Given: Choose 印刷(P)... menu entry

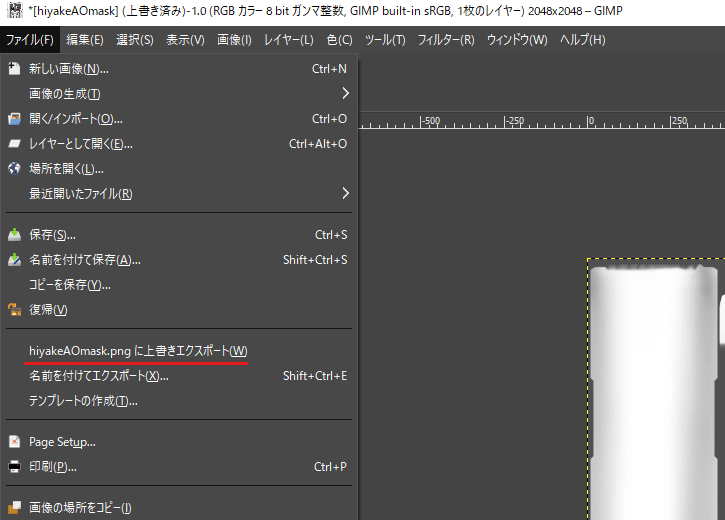Looking at the screenshot, I should click(x=179, y=467).
